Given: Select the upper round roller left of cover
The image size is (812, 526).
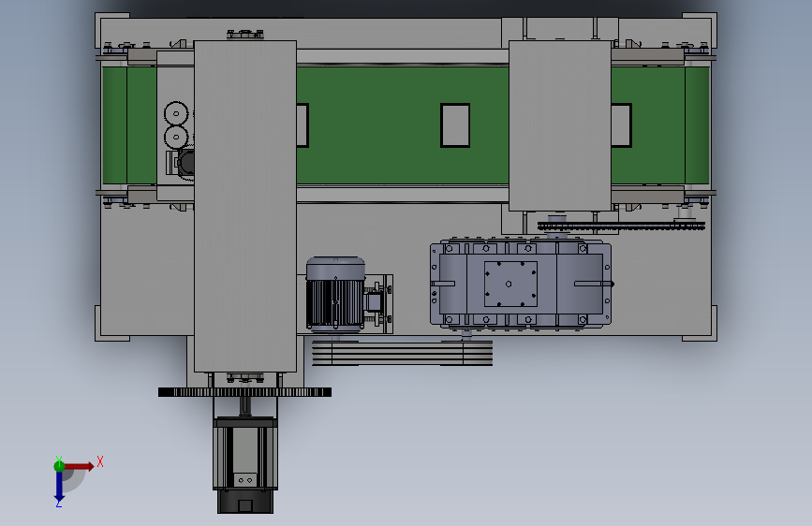Looking at the screenshot, I should (x=176, y=113).
